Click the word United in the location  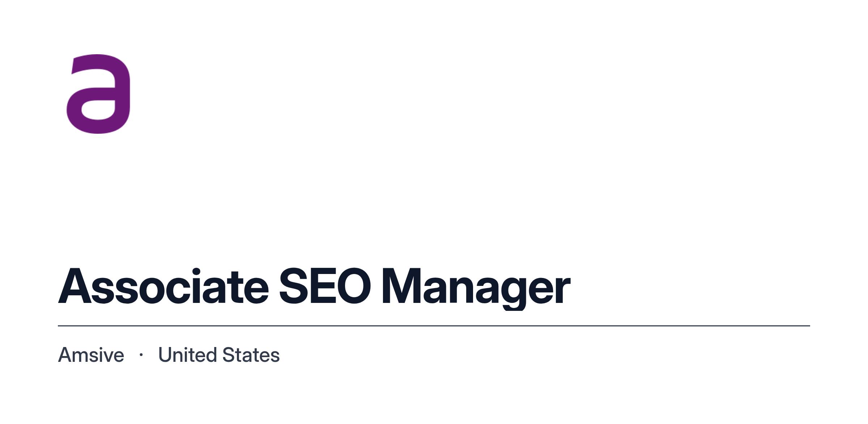click(x=188, y=355)
